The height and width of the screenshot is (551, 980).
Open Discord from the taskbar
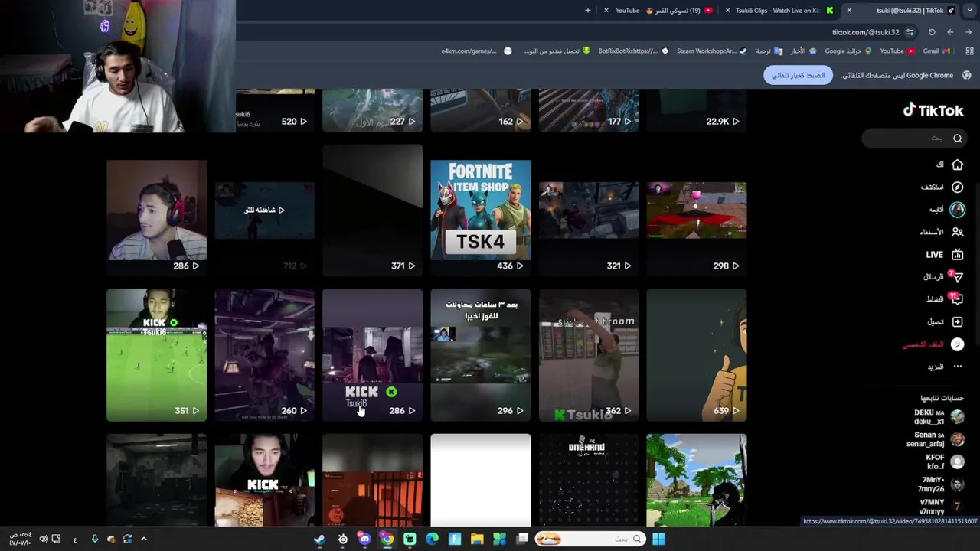point(364,540)
